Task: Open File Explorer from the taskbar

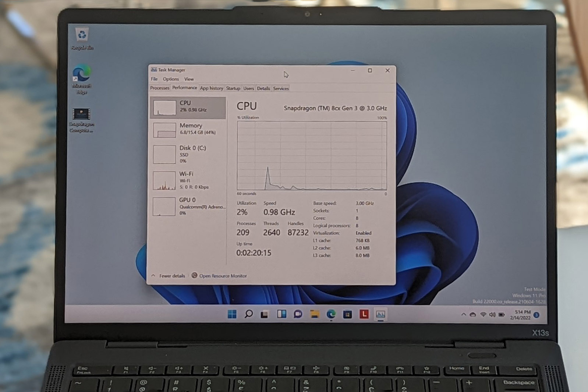Action: [314, 314]
